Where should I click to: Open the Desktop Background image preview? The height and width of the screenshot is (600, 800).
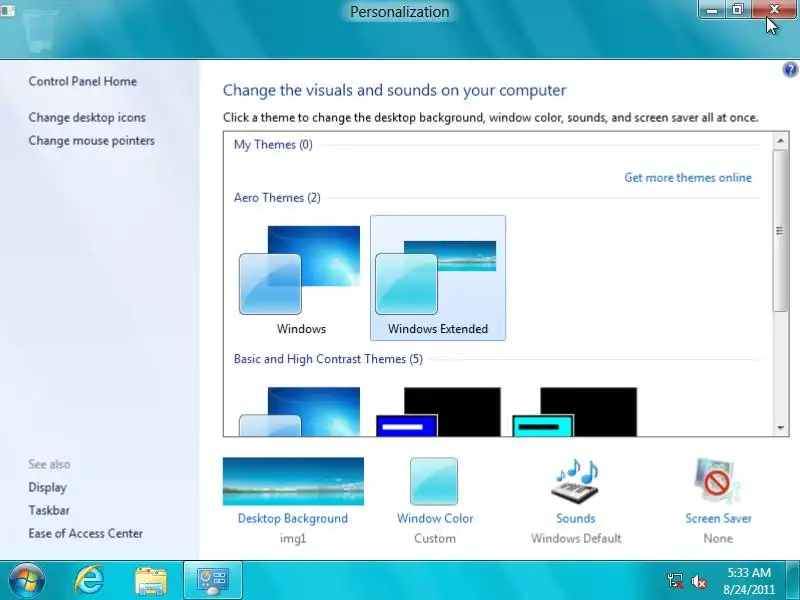pyautogui.click(x=293, y=481)
